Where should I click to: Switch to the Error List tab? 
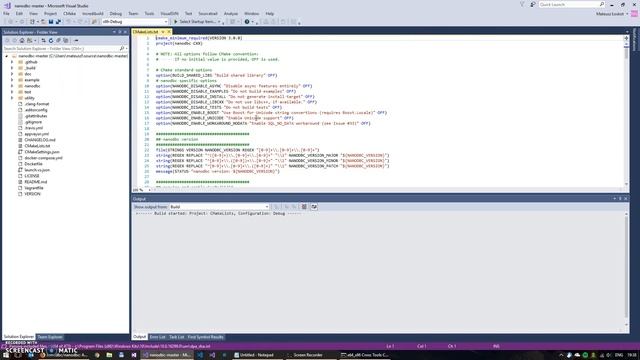click(x=158, y=337)
